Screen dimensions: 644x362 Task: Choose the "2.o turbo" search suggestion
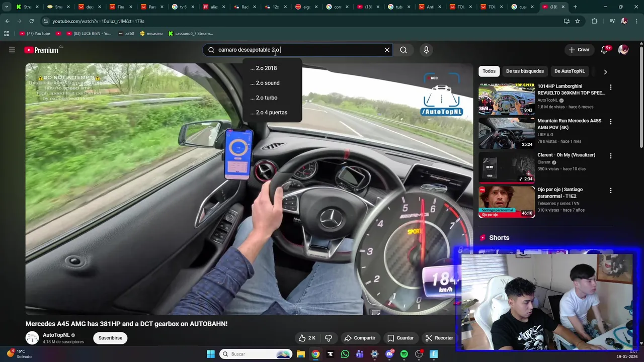click(x=272, y=98)
